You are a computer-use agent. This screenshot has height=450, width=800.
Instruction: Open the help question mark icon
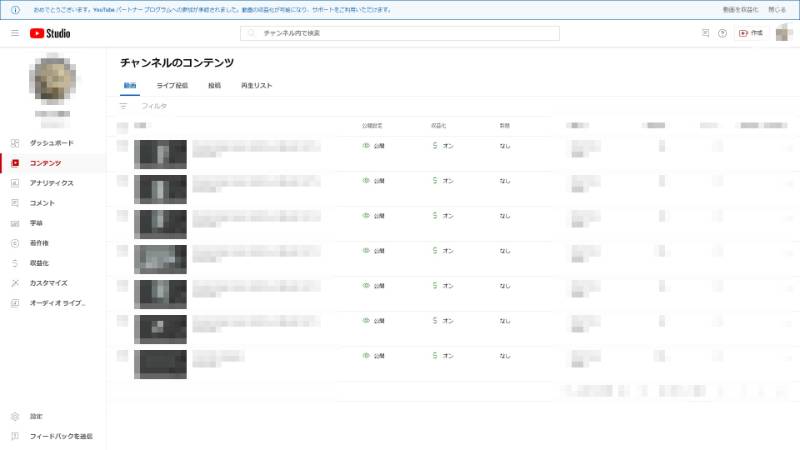coord(722,33)
